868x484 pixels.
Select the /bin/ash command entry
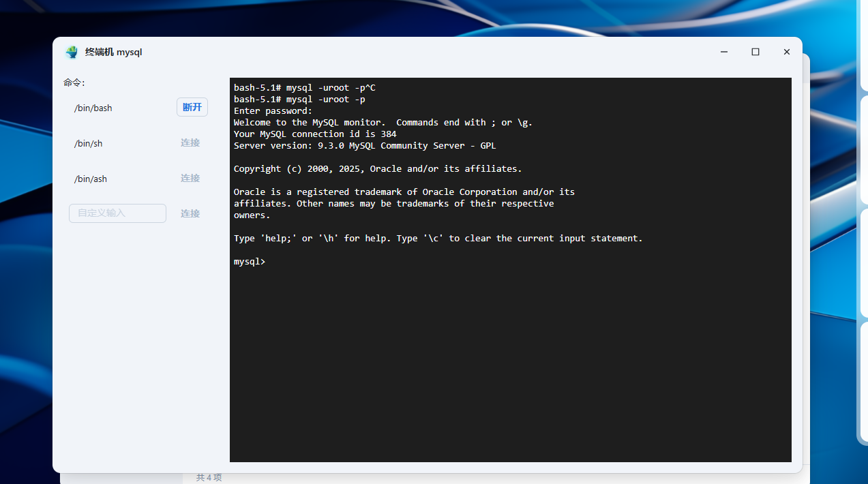click(91, 179)
